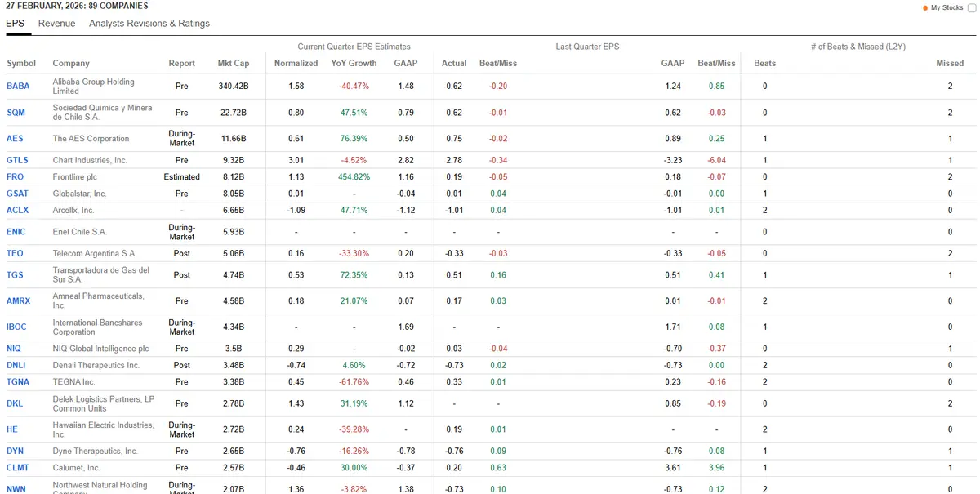The width and height of the screenshot is (980, 494).
Task: Sort by the Missed column header
Action: click(x=950, y=63)
